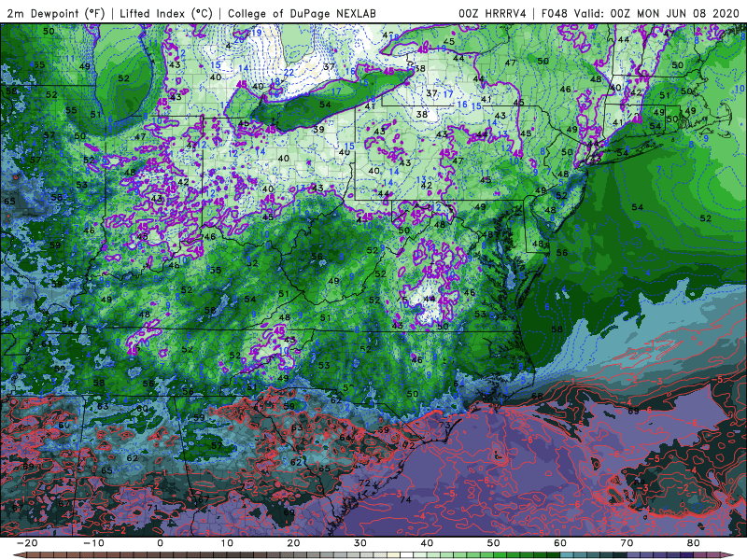
Task: Click the 10 label on the color scale
Action: pyautogui.click(x=227, y=543)
